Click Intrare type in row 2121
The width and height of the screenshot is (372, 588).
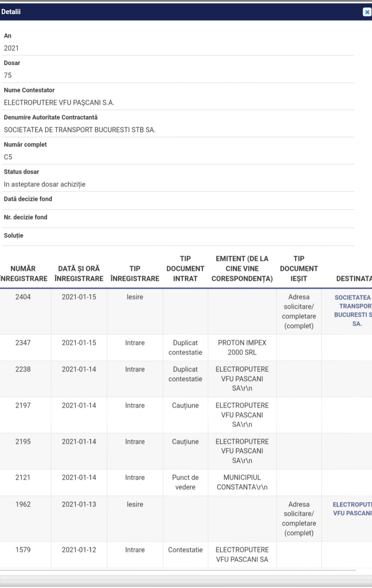[135, 478]
